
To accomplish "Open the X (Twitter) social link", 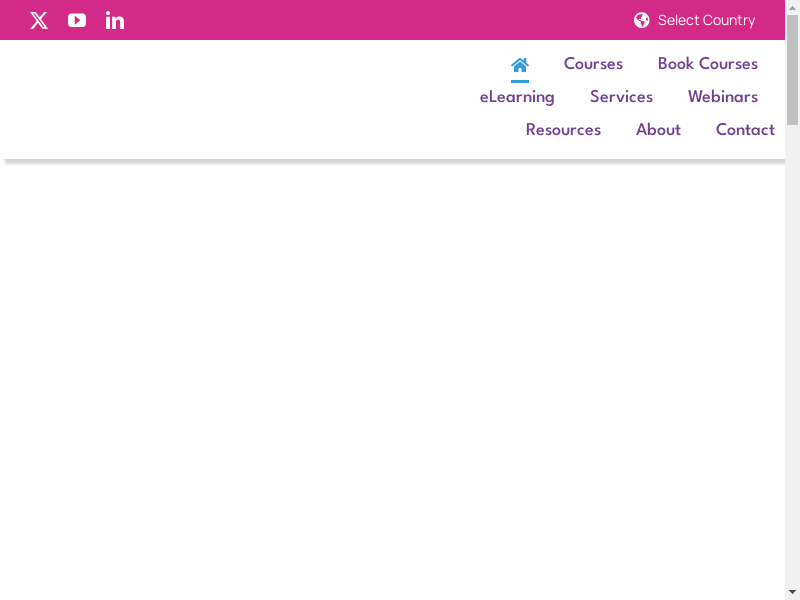I will tap(39, 20).
